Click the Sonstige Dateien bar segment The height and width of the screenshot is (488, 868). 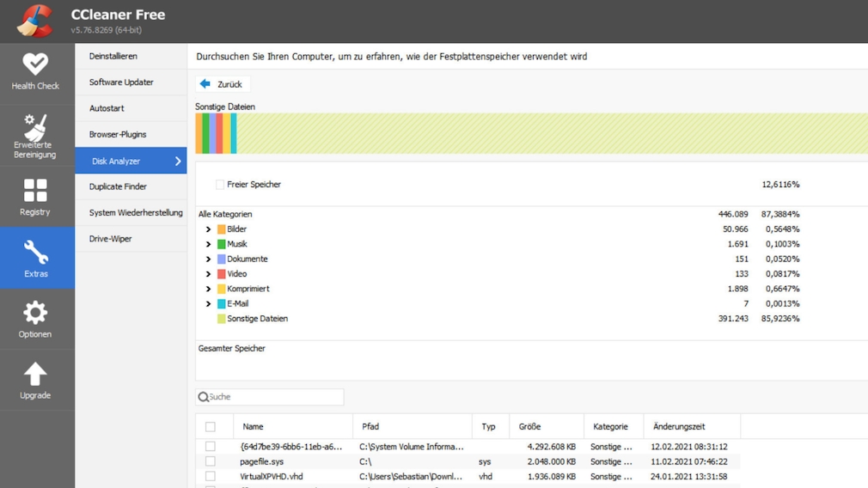coord(553,133)
